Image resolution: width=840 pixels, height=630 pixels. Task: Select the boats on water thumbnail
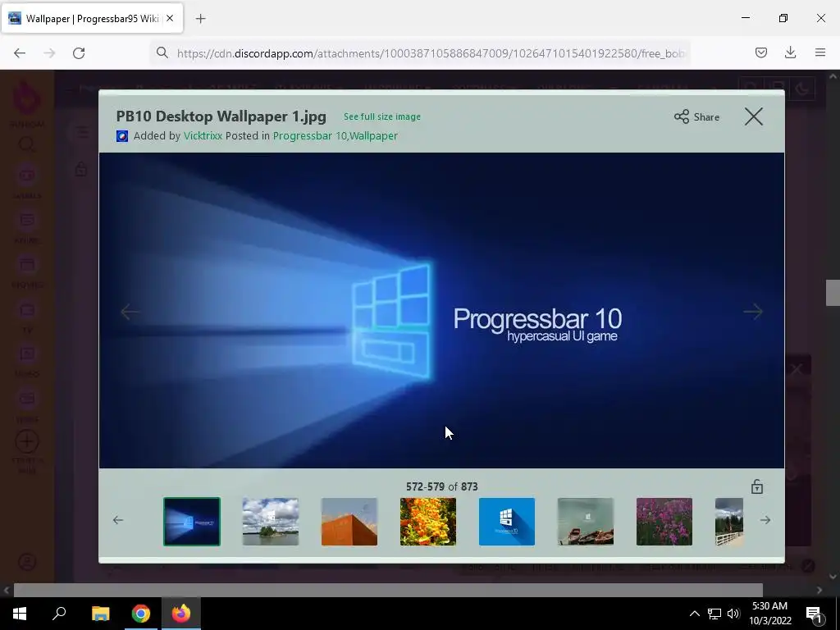586,522
